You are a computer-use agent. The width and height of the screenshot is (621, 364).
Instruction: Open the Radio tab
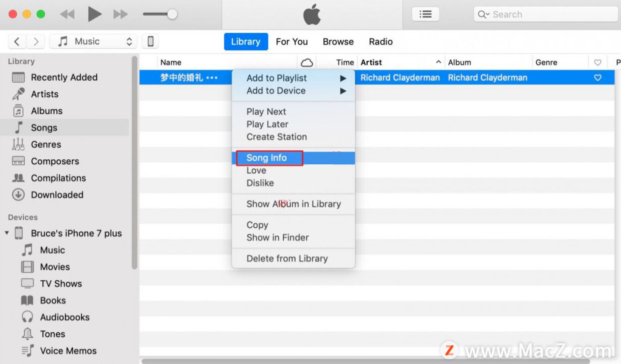[381, 42]
